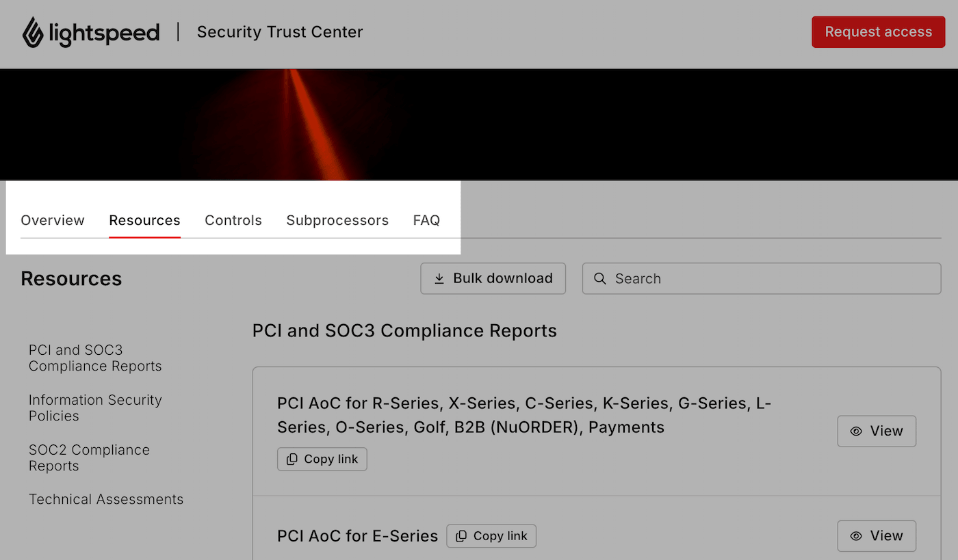Go to Technical Assessments sidebar link

106,500
